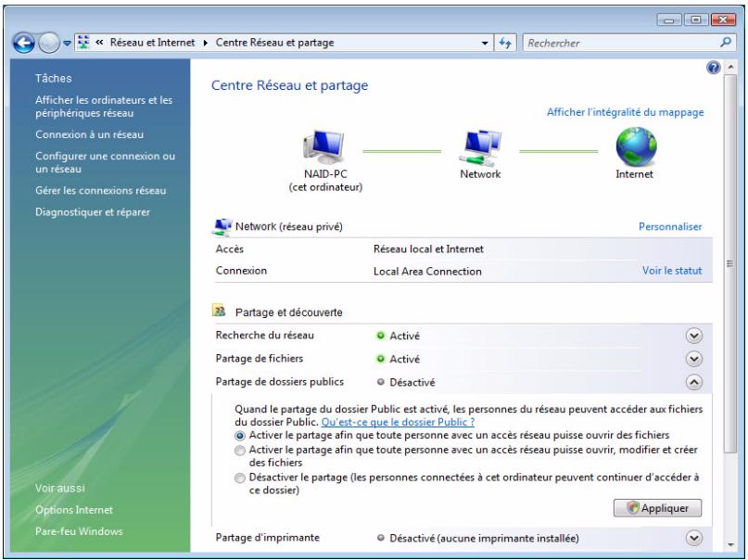
Task: Click Local Area Connection text
Action: pyautogui.click(x=427, y=272)
